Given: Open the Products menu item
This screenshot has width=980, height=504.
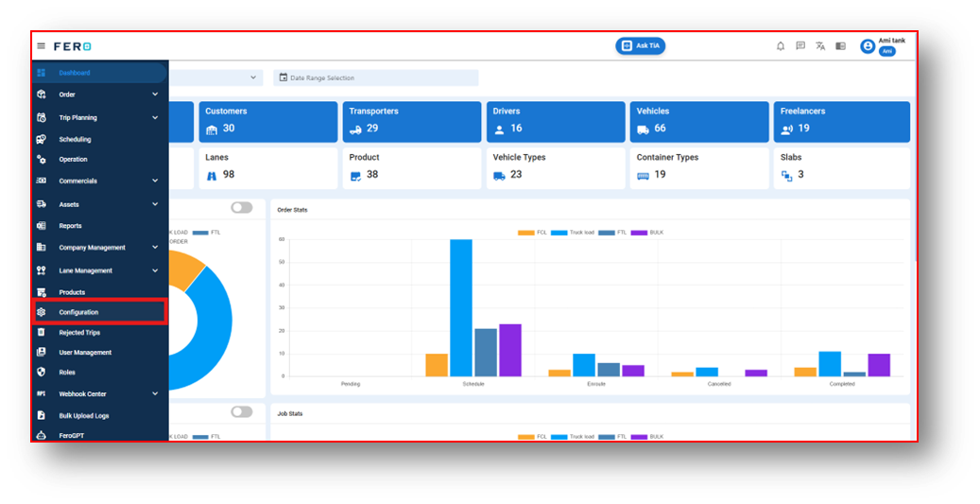Looking at the screenshot, I should [x=99, y=292].
